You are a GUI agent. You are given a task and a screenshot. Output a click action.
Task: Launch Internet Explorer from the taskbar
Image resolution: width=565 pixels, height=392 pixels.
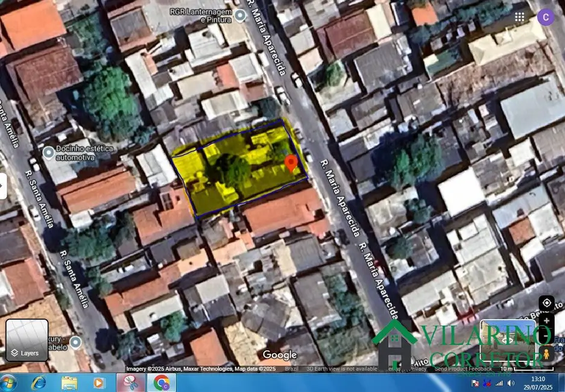(x=39, y=382)
